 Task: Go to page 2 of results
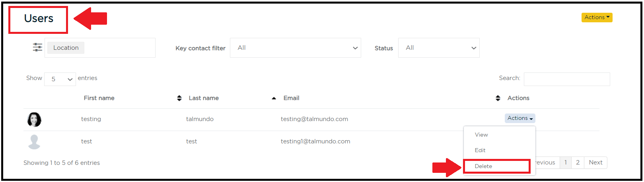click(578, 162)
